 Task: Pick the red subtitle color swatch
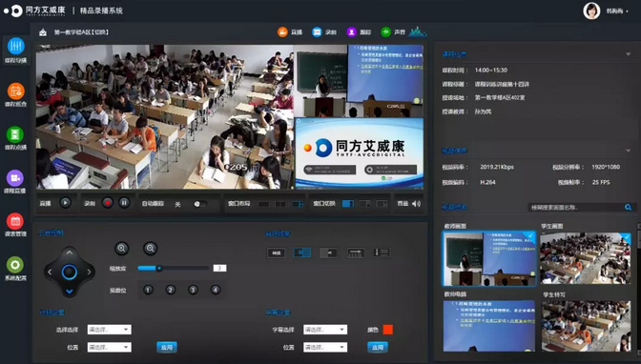pyautogui.click(x=387, y=330)
